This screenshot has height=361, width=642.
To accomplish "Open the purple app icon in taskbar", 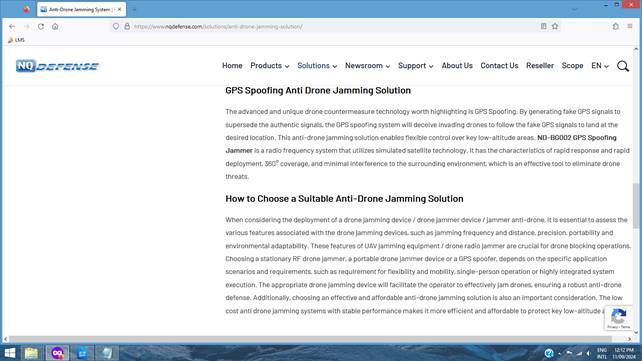I will pyautogui.click(x=57, y=353).
